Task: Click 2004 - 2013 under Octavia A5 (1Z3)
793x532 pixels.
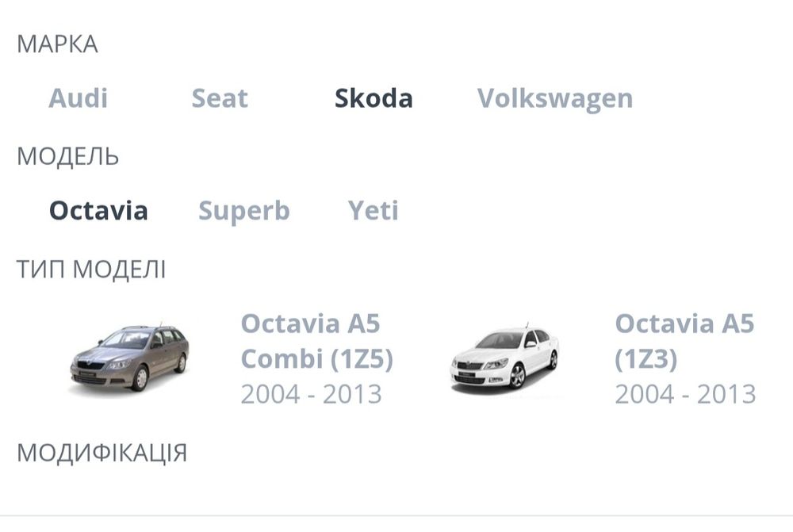Action: [x=685, y=394]
